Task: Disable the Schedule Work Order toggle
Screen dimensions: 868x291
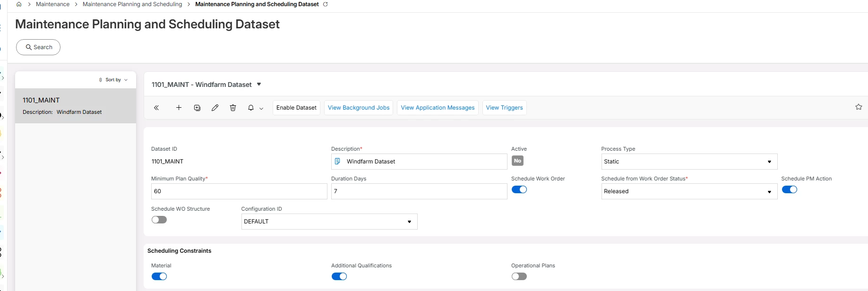Action: pos(519,189)
